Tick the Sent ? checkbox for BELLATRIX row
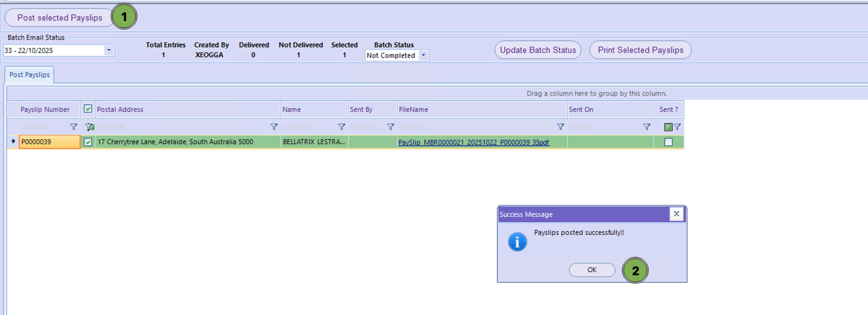The width and height of the screenshot is (868, 315). coord(668,142)
